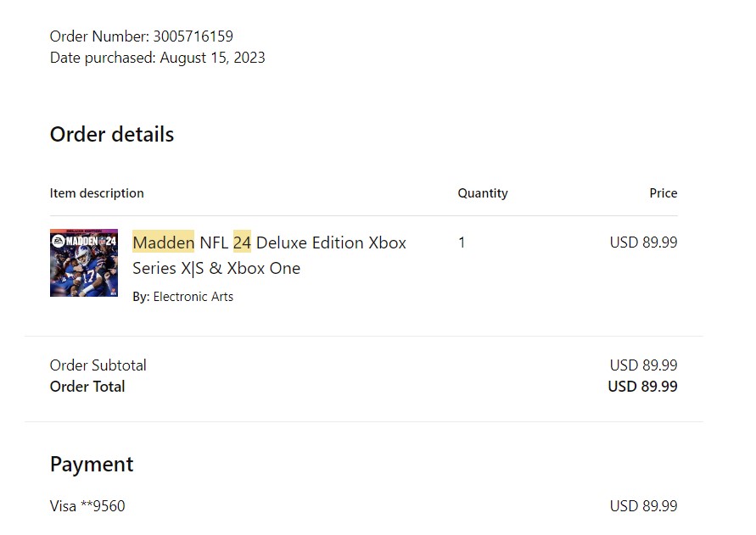The image size is (756, 535).
Task: Click the Order details heading
Action: 112,135
